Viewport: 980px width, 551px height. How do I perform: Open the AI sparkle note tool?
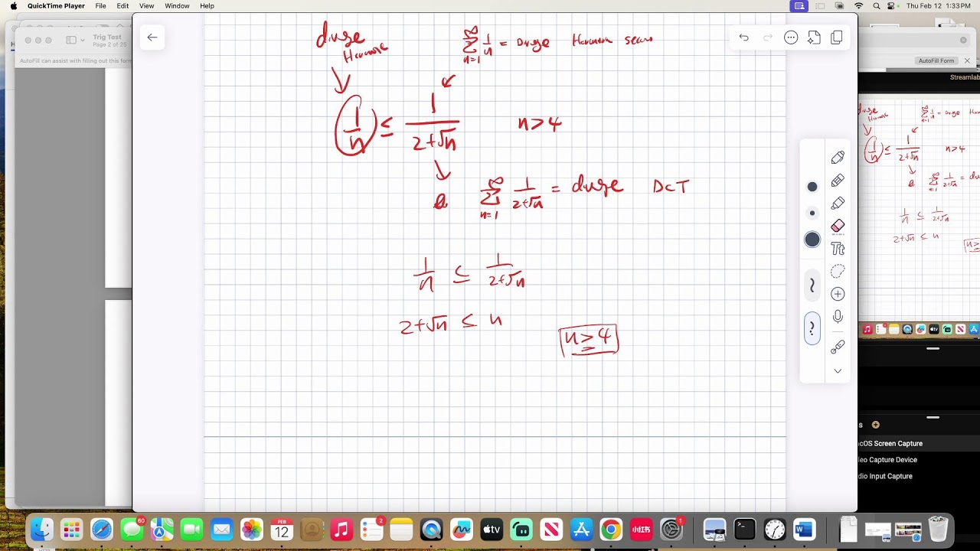pyautogui.click(x=814, y=37)
